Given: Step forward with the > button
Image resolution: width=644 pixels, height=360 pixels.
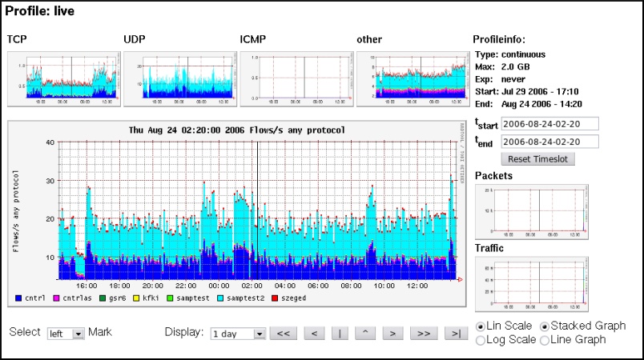Looking at the screenshot, I should [x=390, y=334].
